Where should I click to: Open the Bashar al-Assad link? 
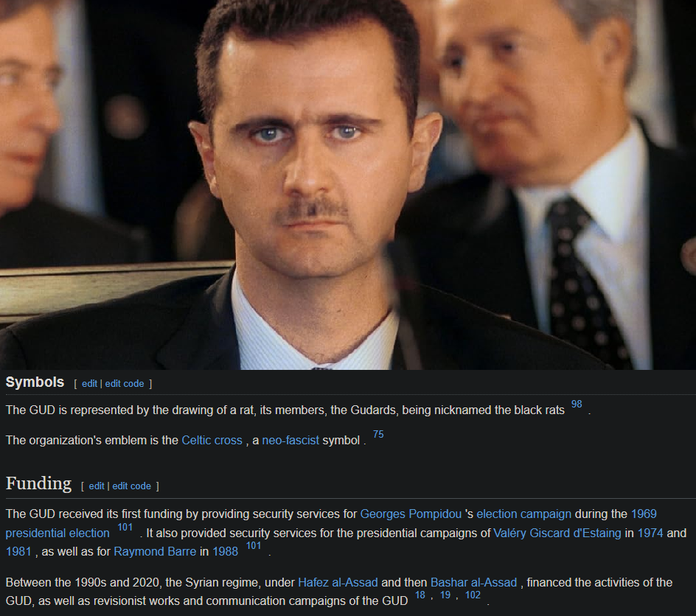click(x=473, y=582)
